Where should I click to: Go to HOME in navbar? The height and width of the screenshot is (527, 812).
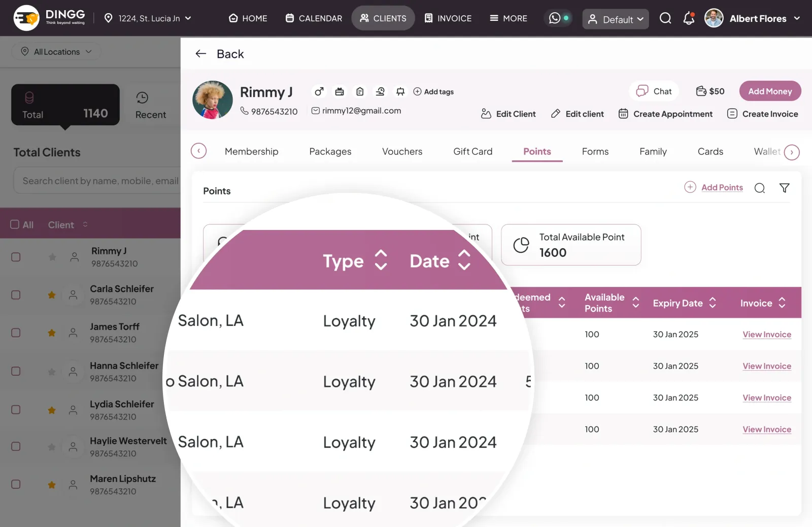click(248, 18)
